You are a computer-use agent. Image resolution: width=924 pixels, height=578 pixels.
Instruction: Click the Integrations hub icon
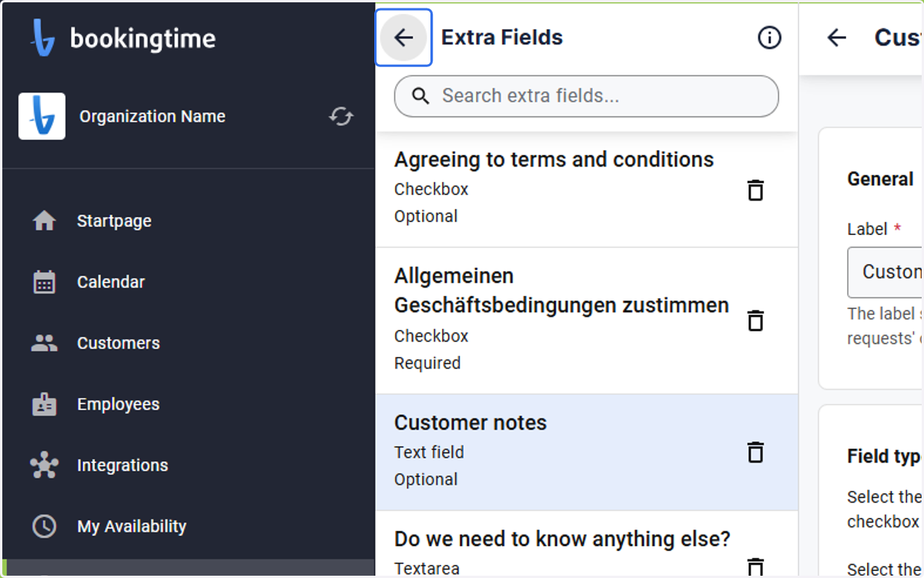click(x=44, y=465)
